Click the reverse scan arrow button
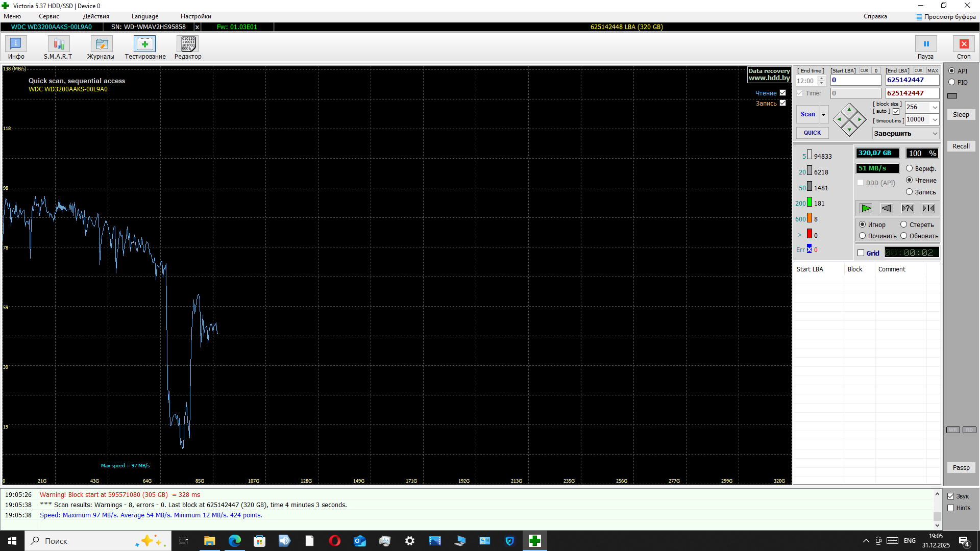 (887, 208)
